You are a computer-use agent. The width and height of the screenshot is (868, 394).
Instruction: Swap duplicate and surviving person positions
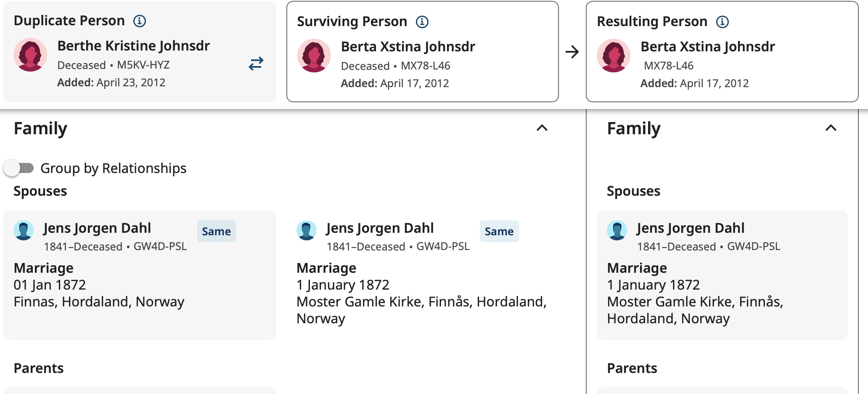(256, 64)
